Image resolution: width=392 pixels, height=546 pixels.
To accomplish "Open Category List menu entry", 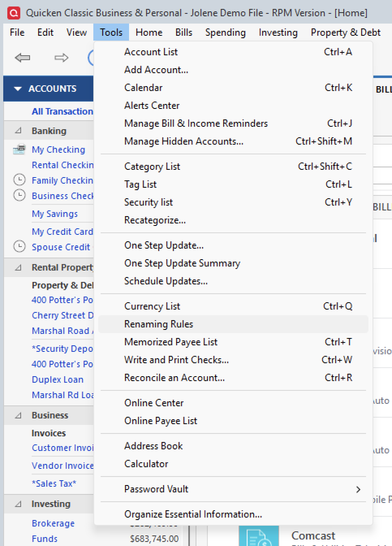I will tap(233, 167).
